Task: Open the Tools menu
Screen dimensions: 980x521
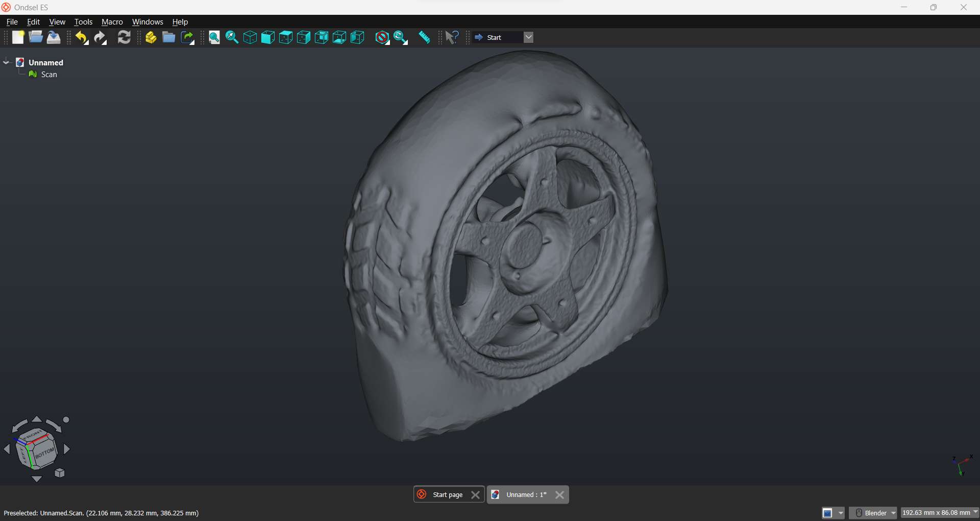Action: click(84, 22)
